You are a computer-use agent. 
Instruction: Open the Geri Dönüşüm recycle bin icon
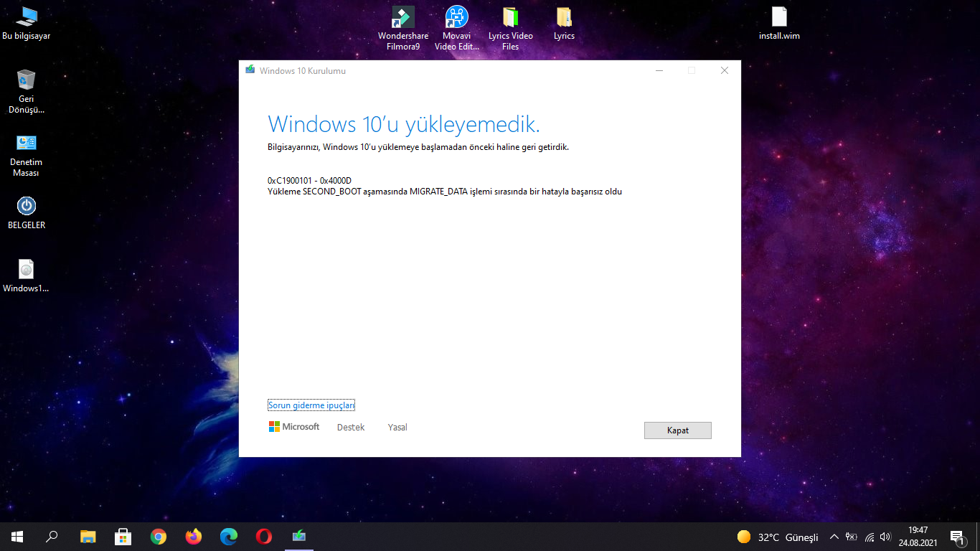click(27, 91)
